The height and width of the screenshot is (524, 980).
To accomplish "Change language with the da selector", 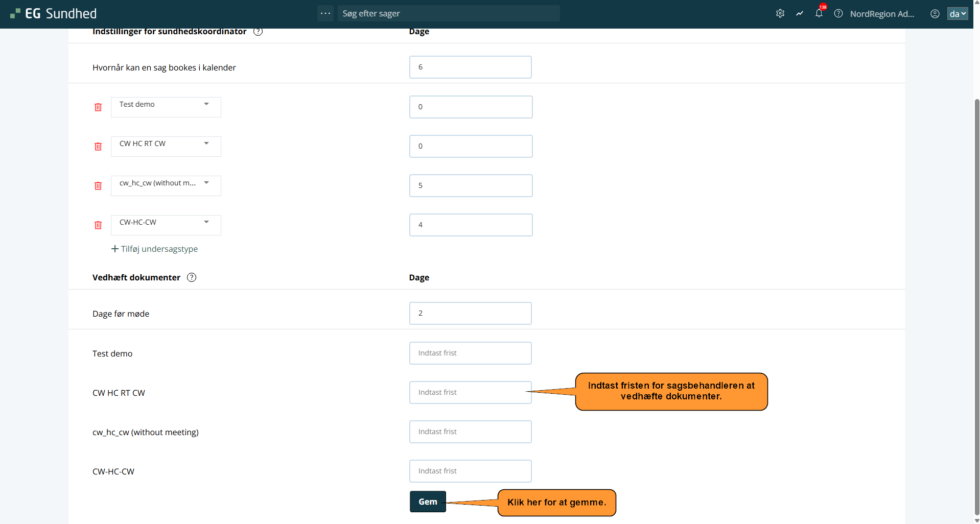I will (957, 14).
